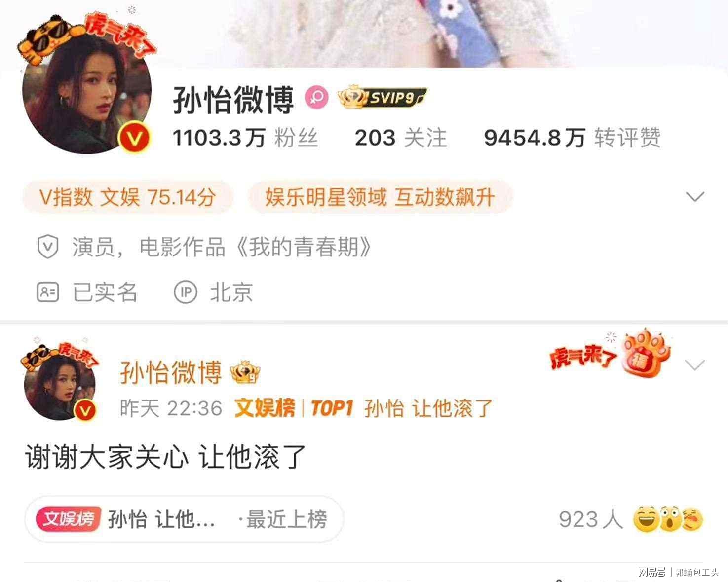Tap the shield verification icon beside 演员
The width and height of the screenshot is (728, 582).
48,247
